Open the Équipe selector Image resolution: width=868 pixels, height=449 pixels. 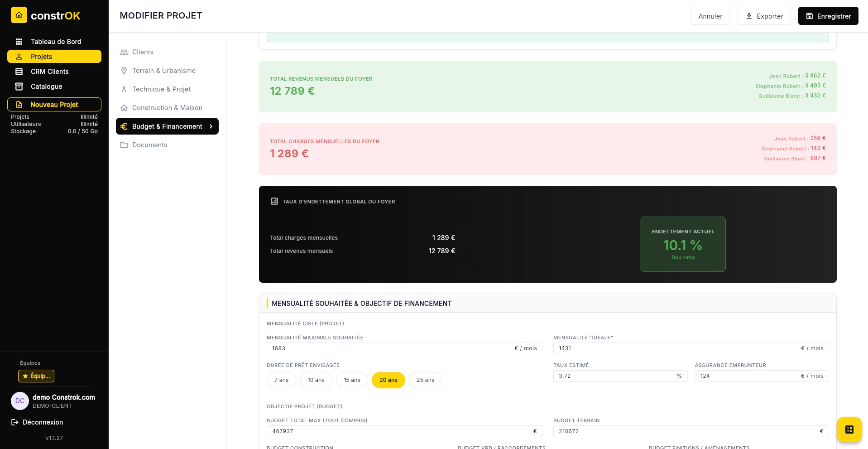(36, 376)
